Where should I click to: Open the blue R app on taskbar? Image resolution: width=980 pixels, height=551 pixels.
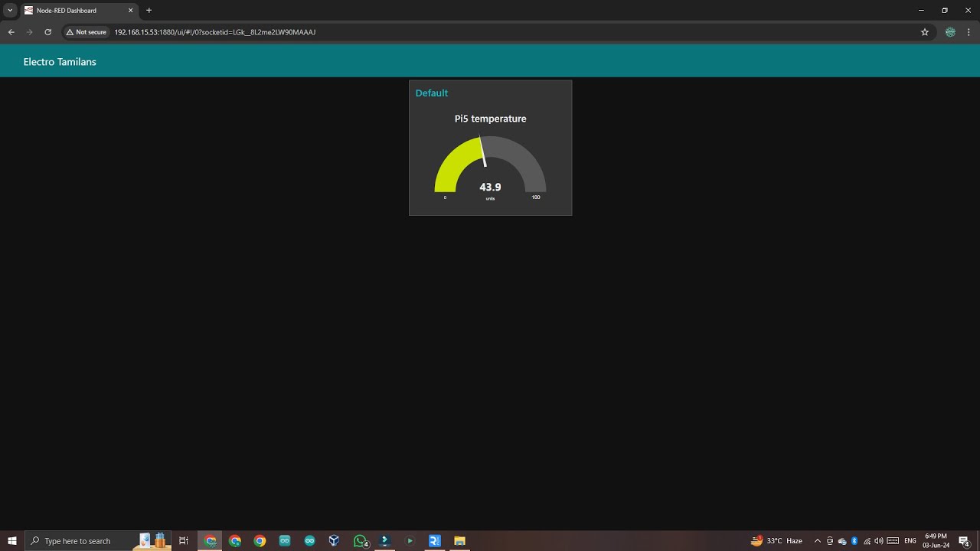pos(434,541)
